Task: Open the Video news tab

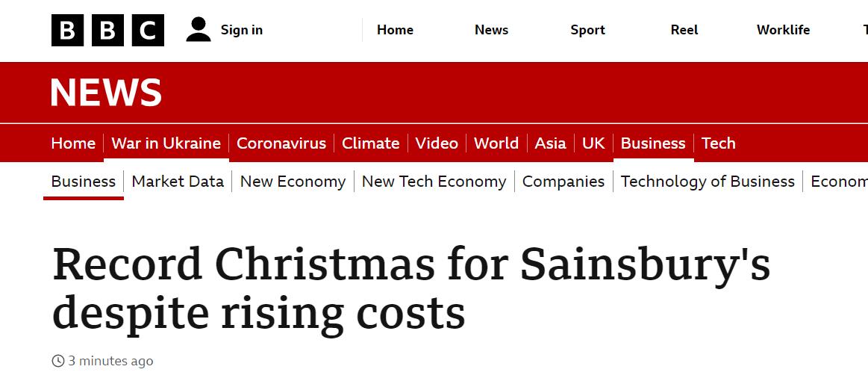Action: tap(437, 143)
